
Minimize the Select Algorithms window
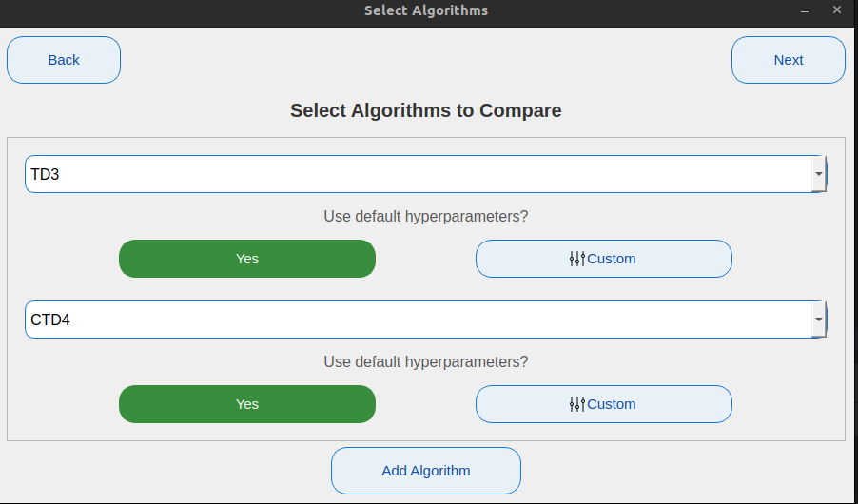pos(805,10)
